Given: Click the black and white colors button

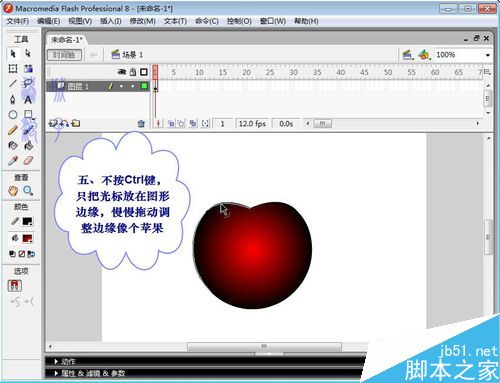Looking at the screenshot, I should (12, 254).
